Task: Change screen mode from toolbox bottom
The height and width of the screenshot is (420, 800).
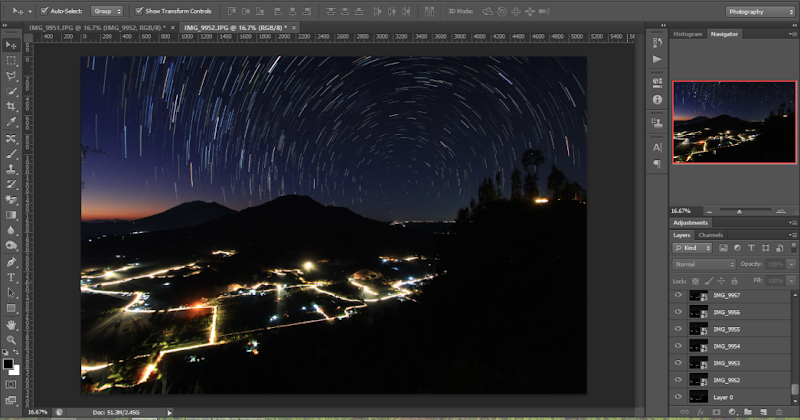Action: 11,401
